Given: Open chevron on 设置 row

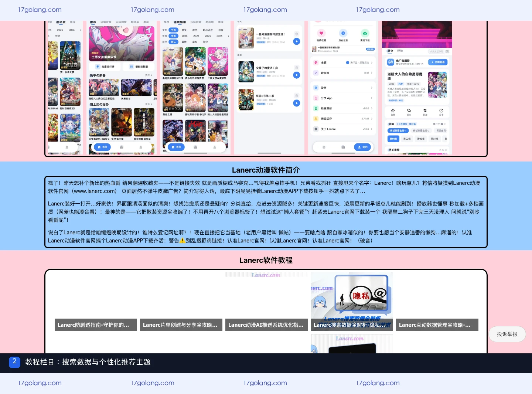Looking at the screenshot, I should pos(371,88).
